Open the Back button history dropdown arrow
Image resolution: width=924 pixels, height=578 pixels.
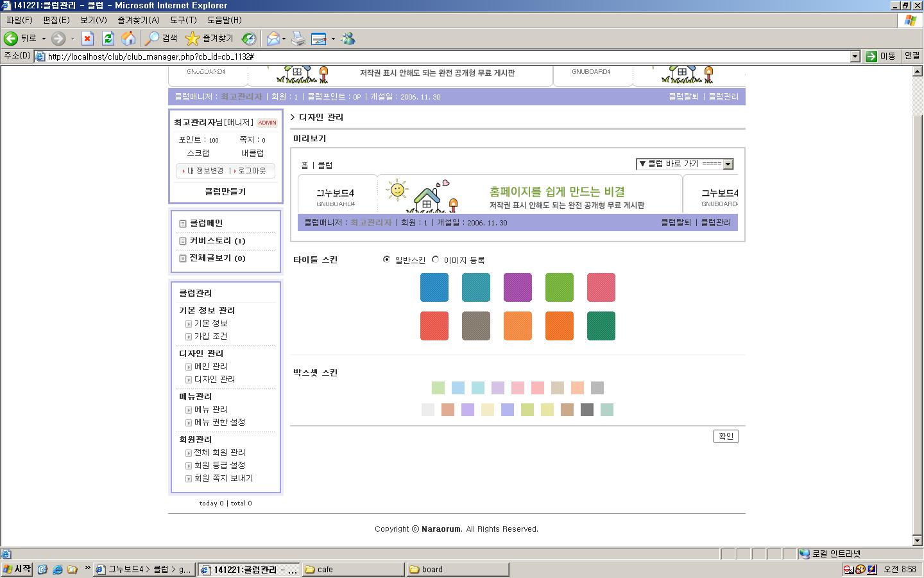44,39
